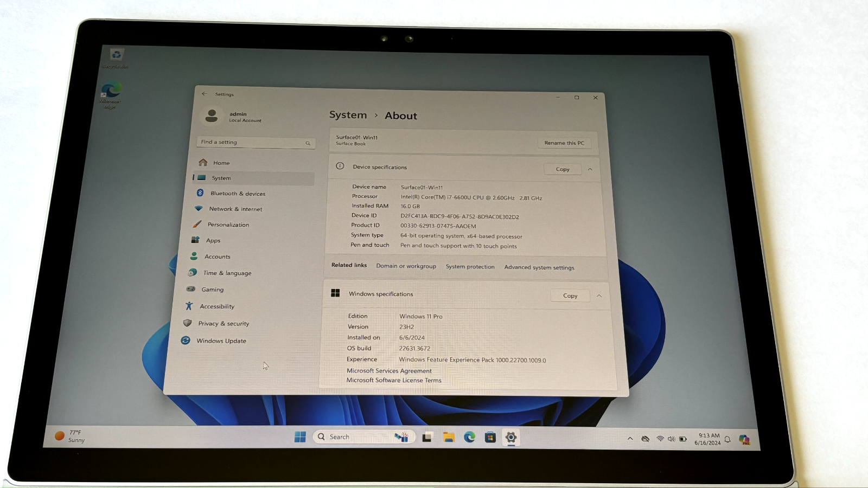Collapse the Windows specifications section

598,296
